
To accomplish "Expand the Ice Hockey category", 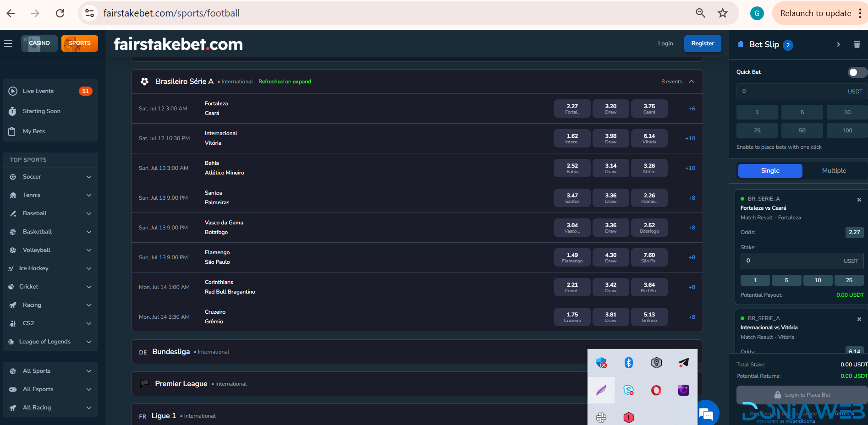I will click(x=50, y=268).
